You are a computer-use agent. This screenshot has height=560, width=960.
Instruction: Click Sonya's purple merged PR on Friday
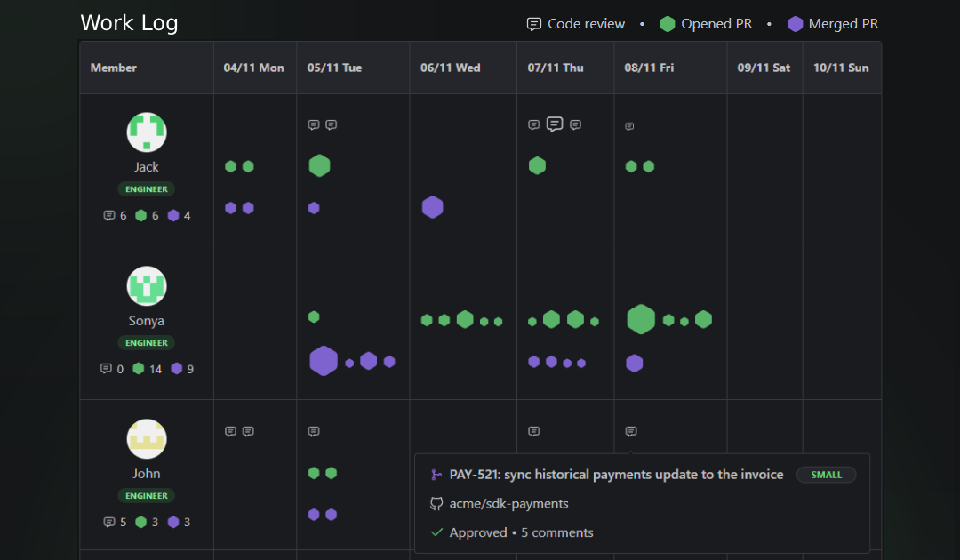click(634, 363)
